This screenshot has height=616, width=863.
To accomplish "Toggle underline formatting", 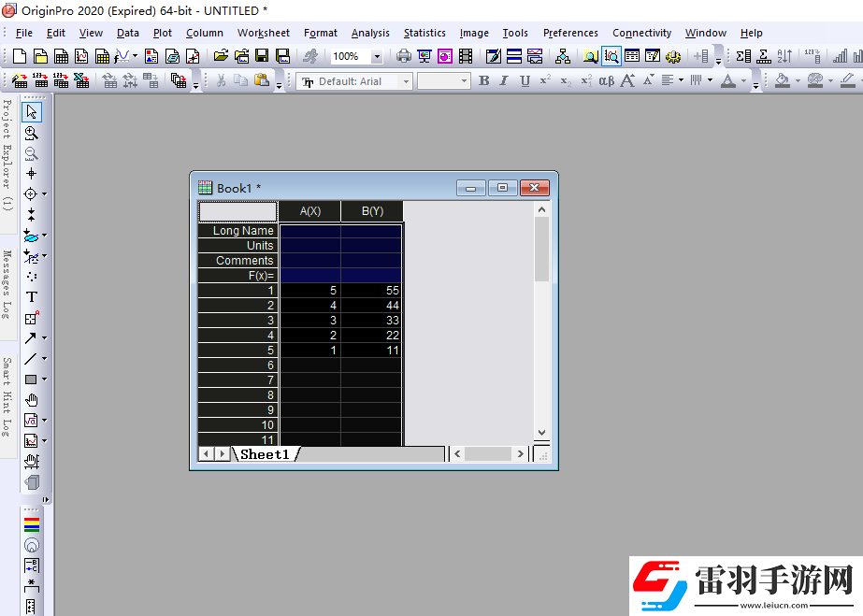I will pos(525,81).
